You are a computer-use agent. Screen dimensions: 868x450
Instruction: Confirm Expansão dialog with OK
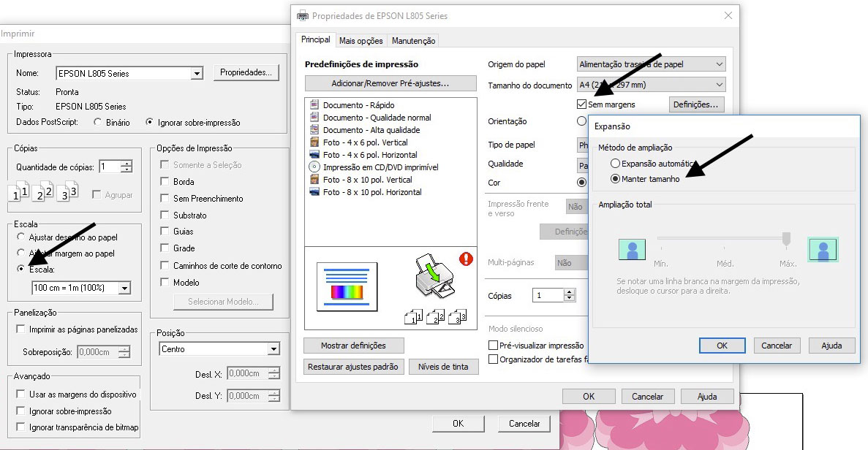pyautogui.click(x=722, y=346)
